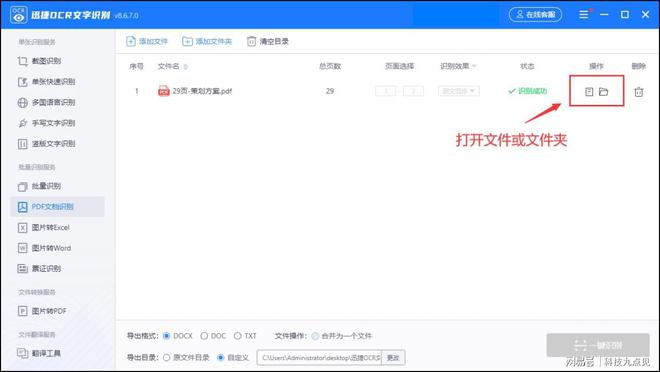Click the 29页-策划方案.pdf file name
The width and height of the screenshot is (660, 372).
click(x=202, y=91)
